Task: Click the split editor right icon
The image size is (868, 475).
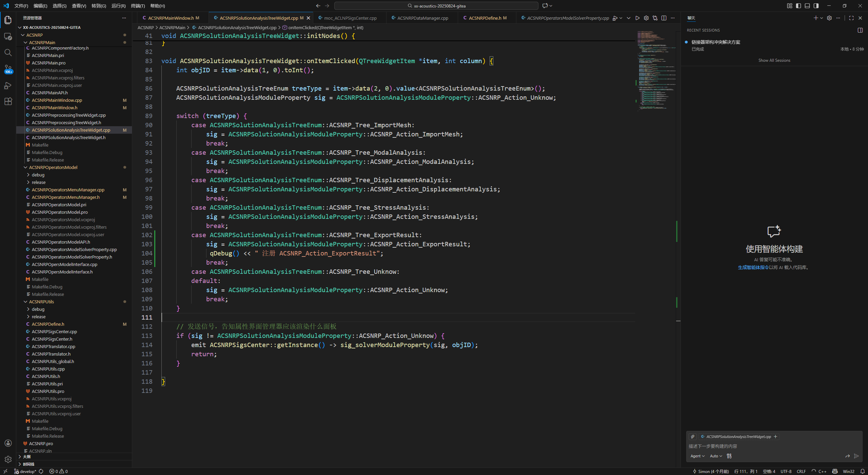Action: point(664,18)
